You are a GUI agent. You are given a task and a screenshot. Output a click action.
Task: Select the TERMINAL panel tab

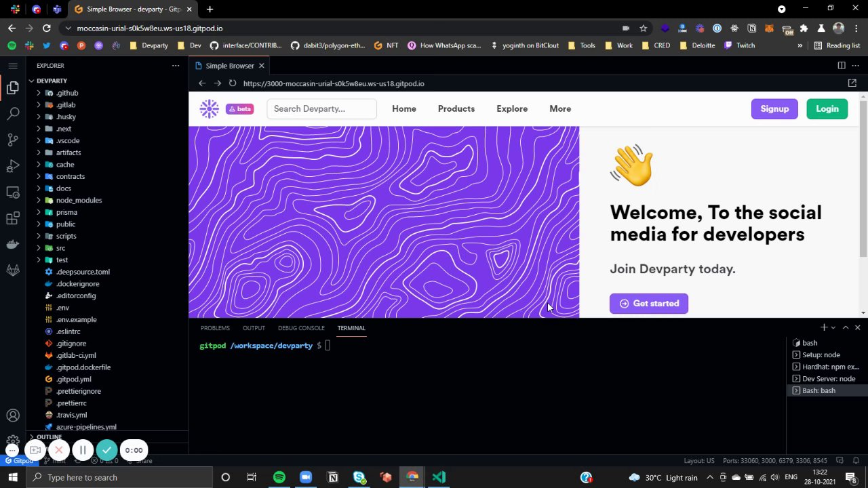pos(351,328)
